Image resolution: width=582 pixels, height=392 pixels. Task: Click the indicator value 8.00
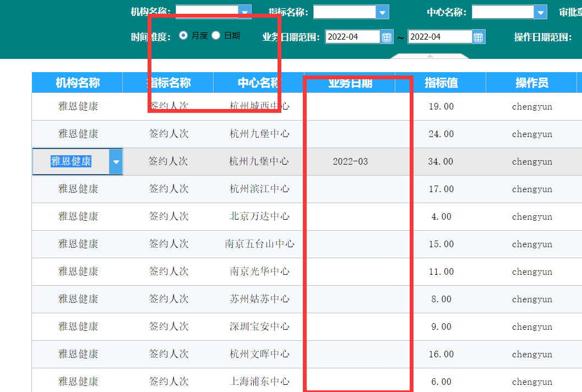coord(442,299)
